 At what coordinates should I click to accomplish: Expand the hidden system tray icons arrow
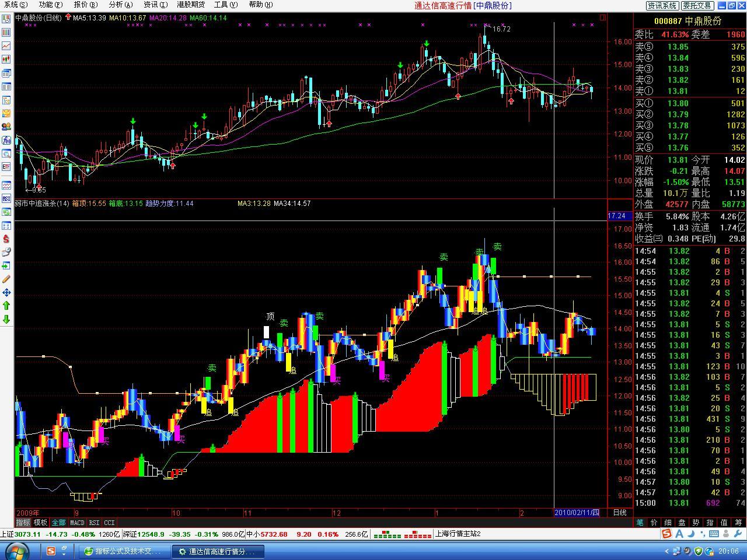[667, 551]
